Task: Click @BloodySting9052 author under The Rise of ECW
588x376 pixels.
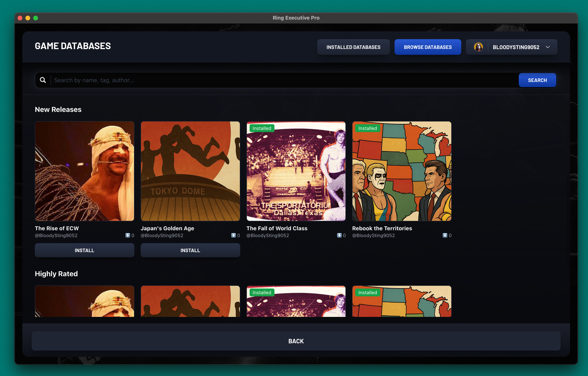Action: (x=56, y=235)
